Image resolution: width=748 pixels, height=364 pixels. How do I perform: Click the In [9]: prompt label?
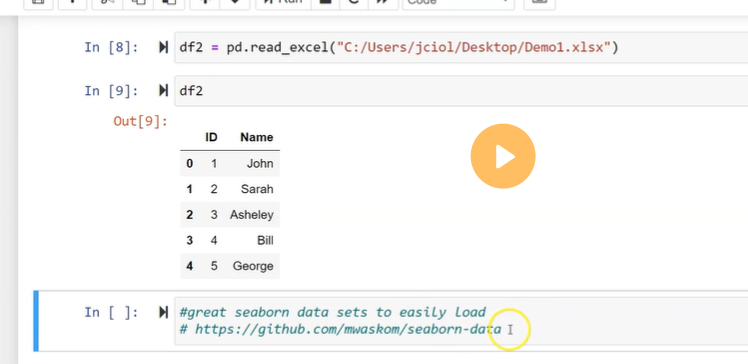coord(111,90)
